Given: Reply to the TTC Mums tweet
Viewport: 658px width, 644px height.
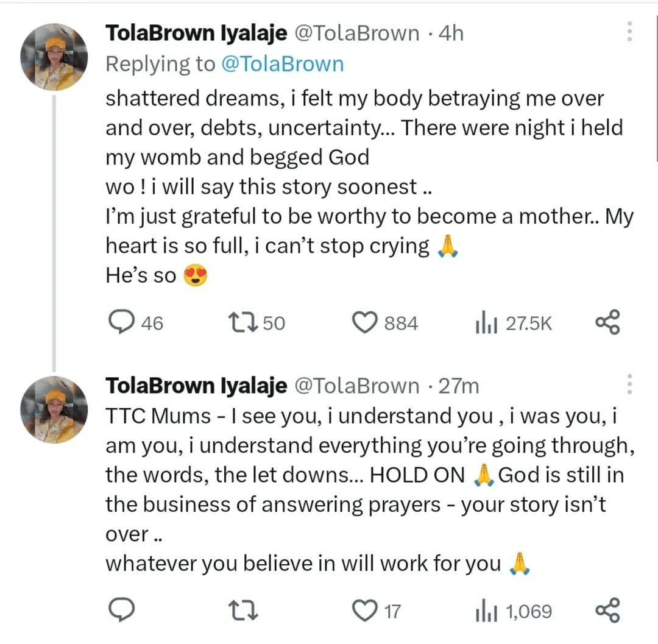Looking at the screenshot, I should click(x=122, y=610).
